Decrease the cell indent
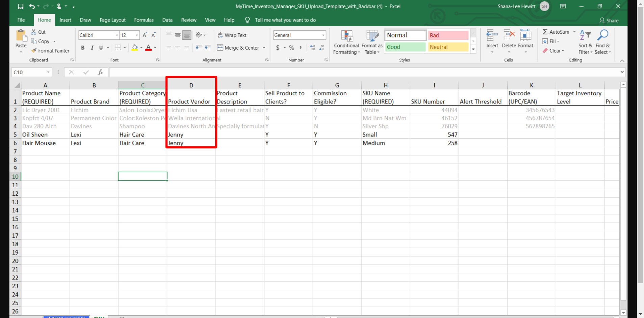Screen dimensions: 644x318 tap(199, 48)
